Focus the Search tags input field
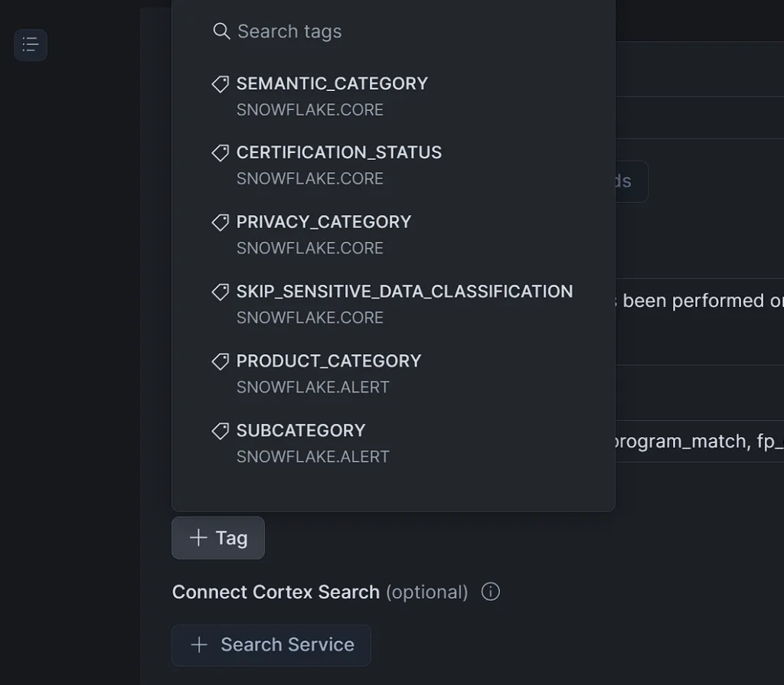Viewport: 784px width, 685px height. (x=393, y=31)
